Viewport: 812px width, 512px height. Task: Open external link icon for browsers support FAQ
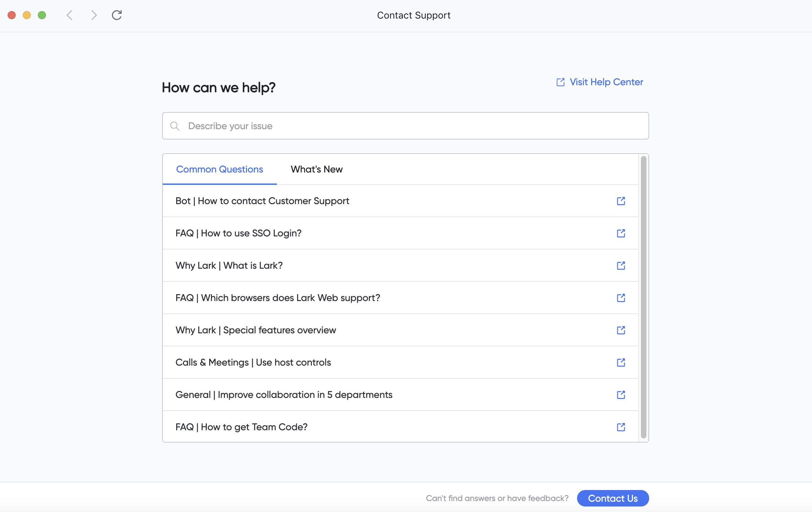pyautogui.click(x=621, y=298)
